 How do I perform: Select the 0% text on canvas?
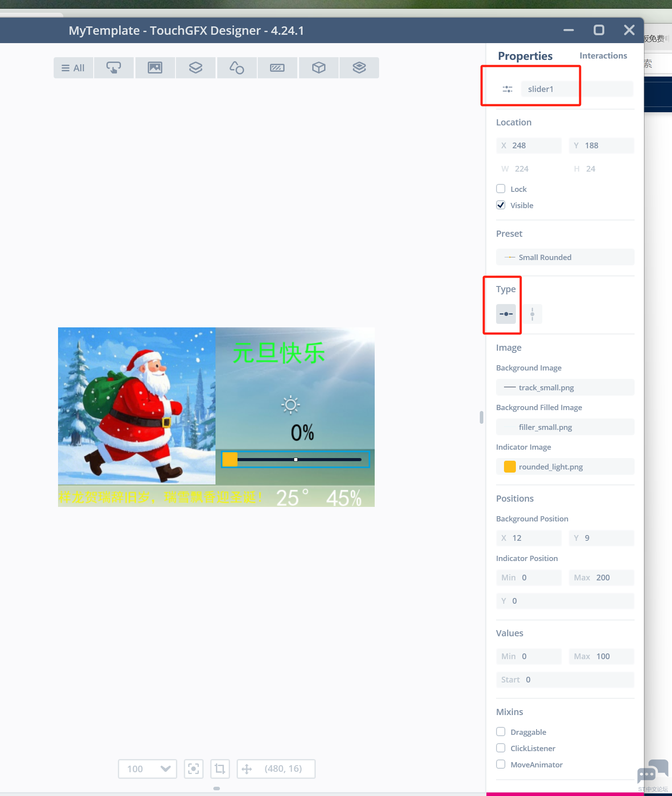303,433
